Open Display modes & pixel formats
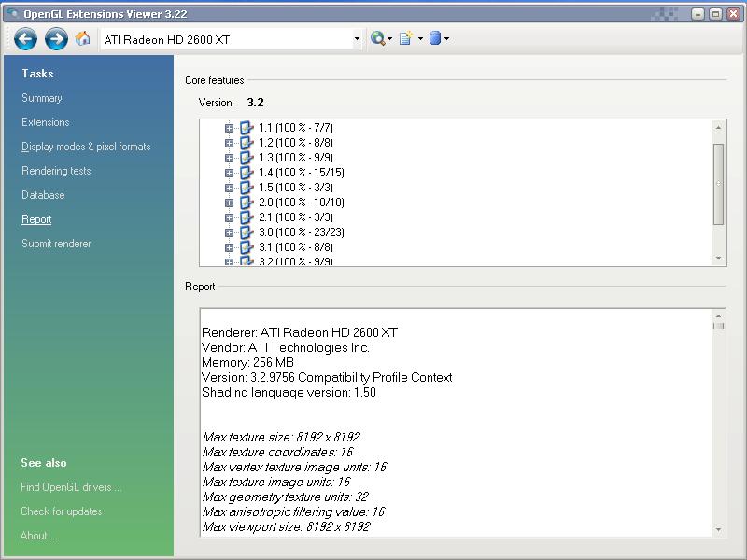Image resolution: width=747 pixels, height=560 pixels. (86, 147)
